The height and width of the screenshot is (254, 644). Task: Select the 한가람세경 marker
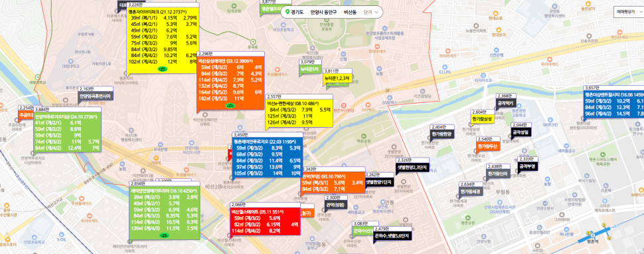click(x=471, y=191)
